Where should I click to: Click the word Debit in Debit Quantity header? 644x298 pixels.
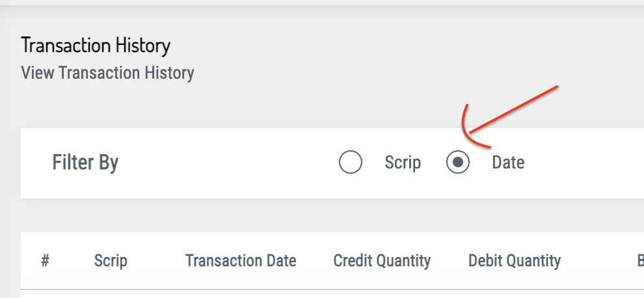[x=485, y=261]
